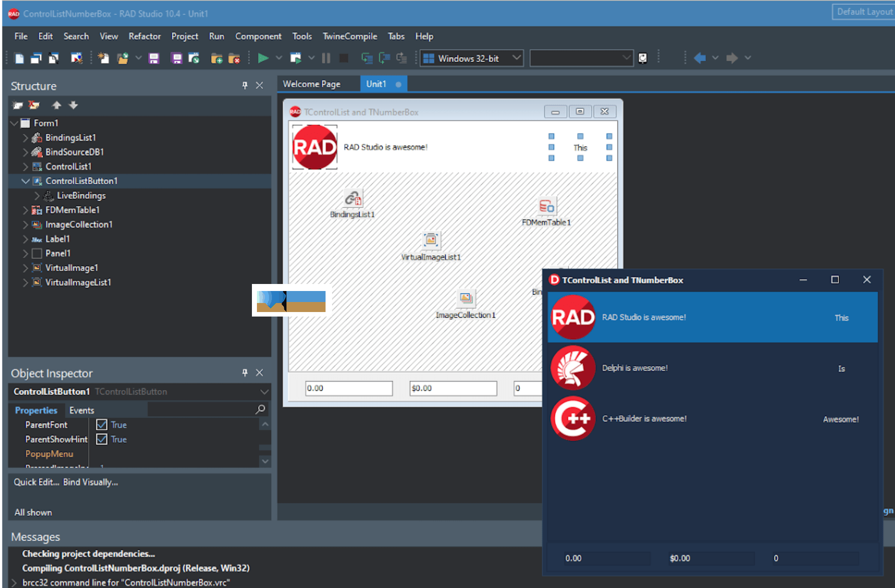This screenshot has height=588, width=895.
Task: Select the BindingsList1 component in the designer
Action: [x=353, y=199]
